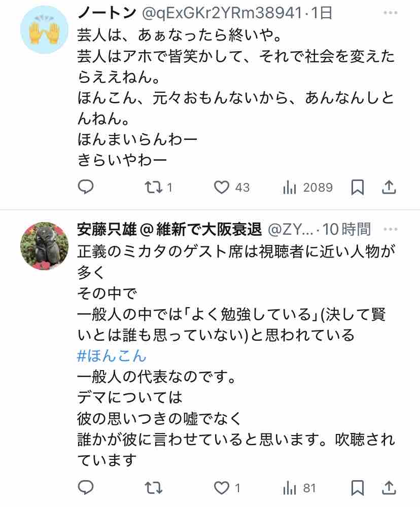Open 安藤只雄's profile picture
420x507 pixels.
tap(44, 246)
